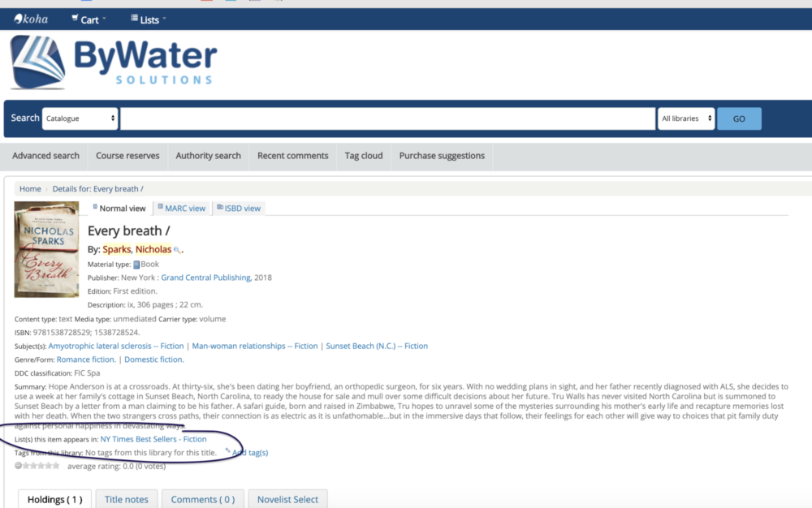Open subject Sunset Beach (N.C.) -- Fiction

(377, 346)
